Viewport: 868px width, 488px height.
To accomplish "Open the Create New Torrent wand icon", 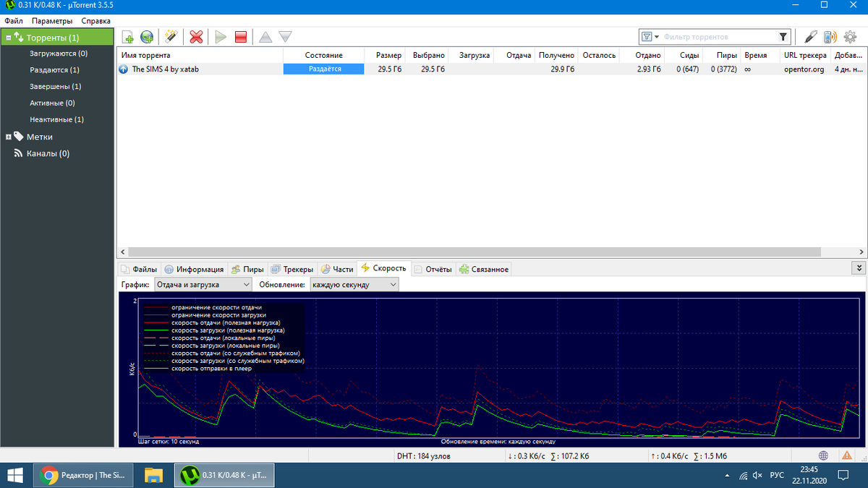I will pos(171,36).
